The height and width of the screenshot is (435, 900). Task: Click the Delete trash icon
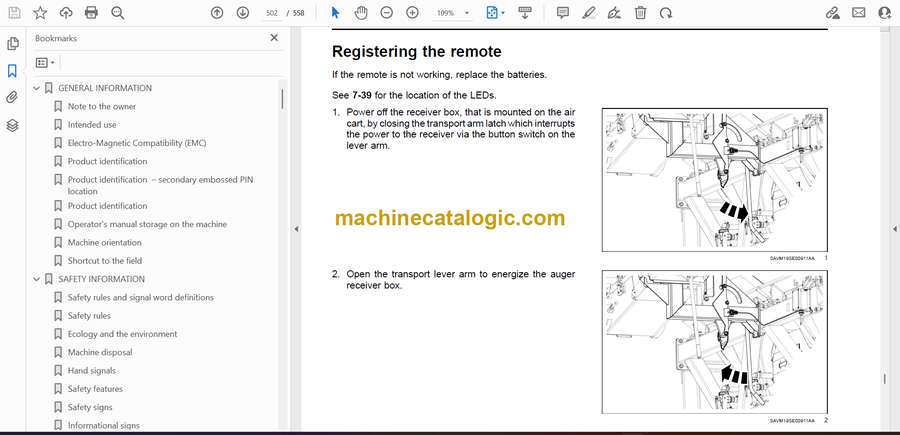pyautogui.click(x=640, y=13)
